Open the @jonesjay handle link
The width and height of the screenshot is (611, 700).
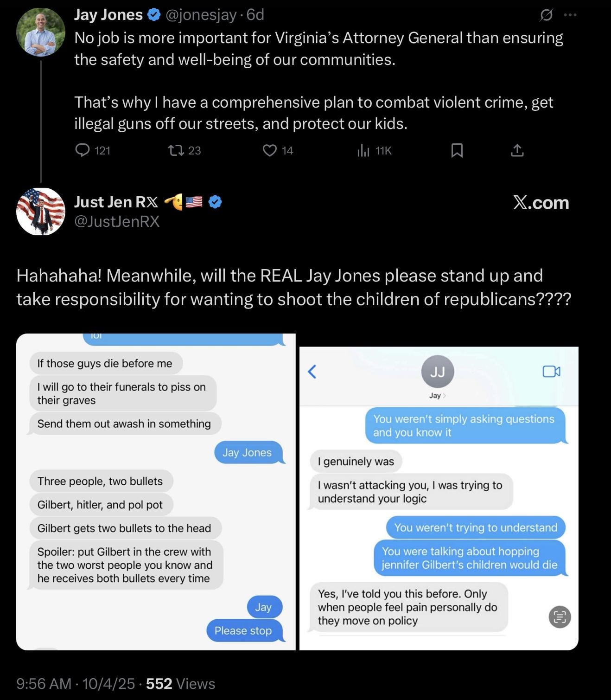tap(201, 15)
